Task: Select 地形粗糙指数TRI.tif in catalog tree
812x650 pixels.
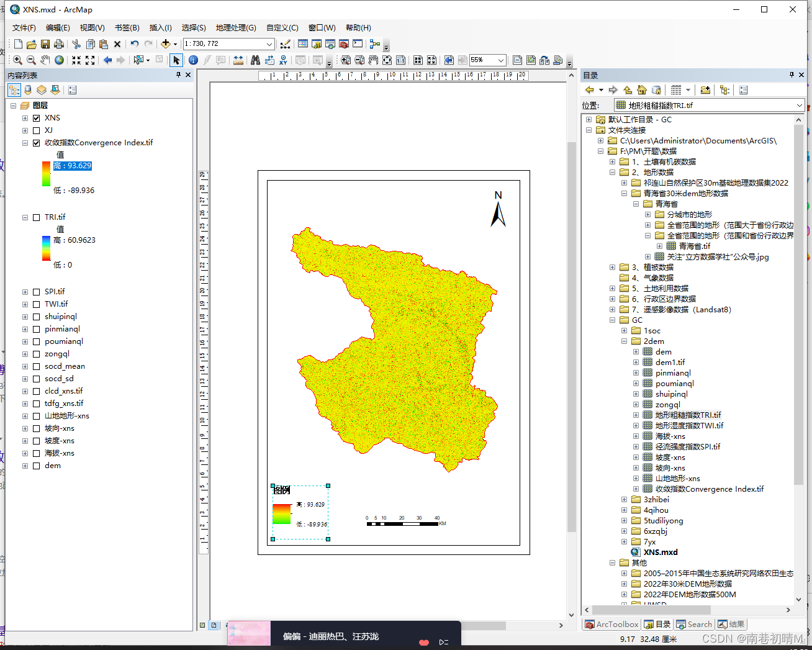Action: (x=688, y=415)
